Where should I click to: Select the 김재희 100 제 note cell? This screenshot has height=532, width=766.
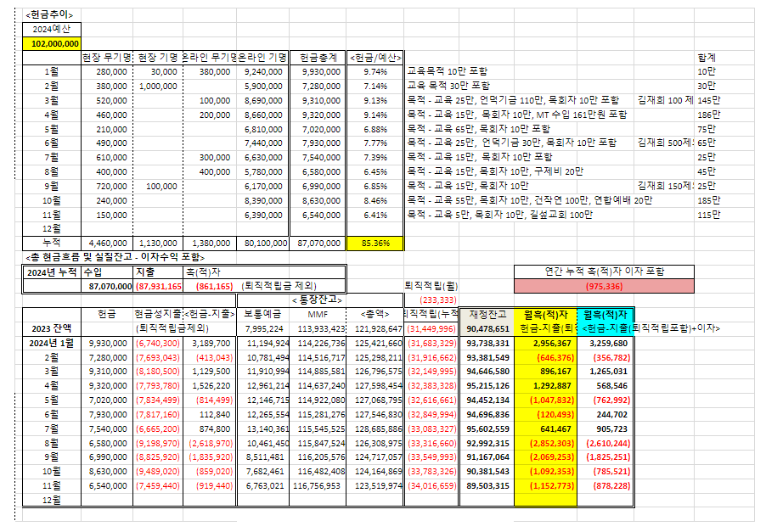(664, 100)
